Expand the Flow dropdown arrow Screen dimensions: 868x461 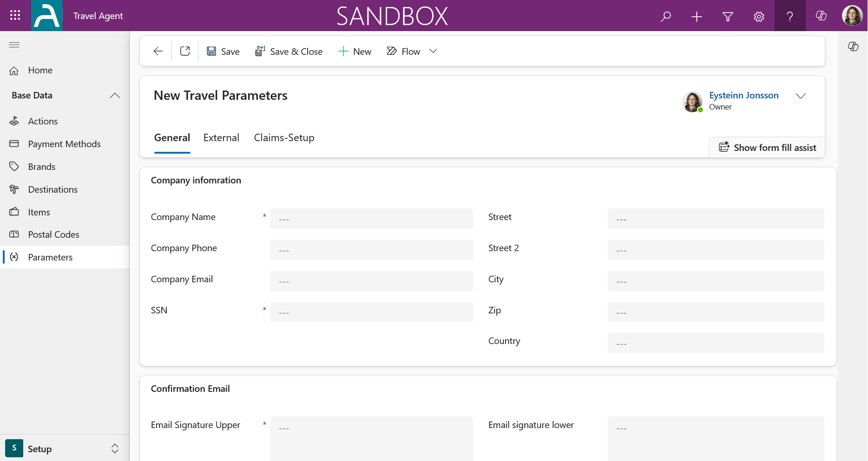click(433, 51)
